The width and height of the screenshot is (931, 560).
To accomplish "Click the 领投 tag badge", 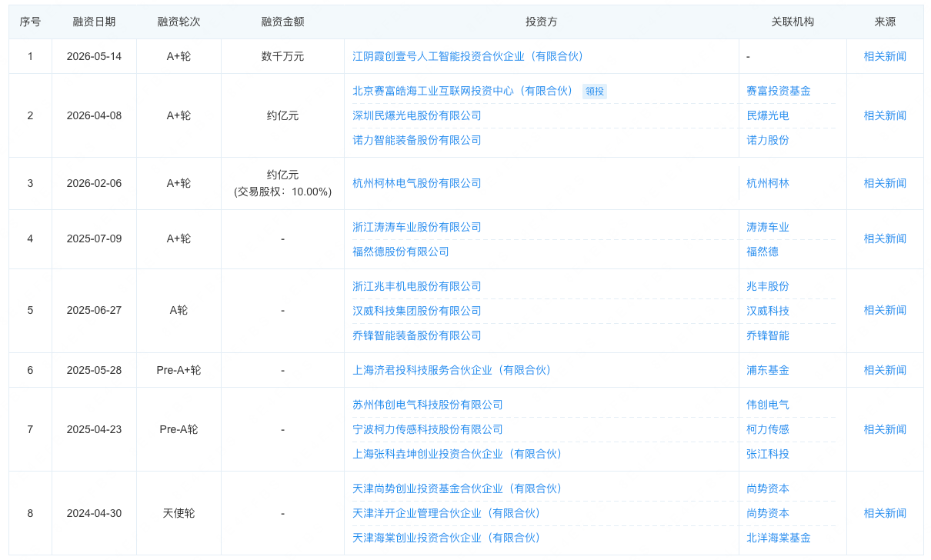I will pos(595,92).
